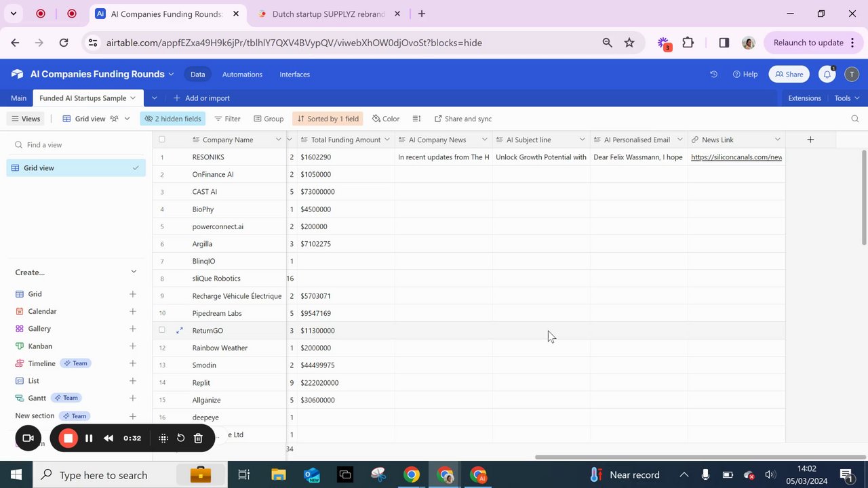Go to Automations tab

242,75
